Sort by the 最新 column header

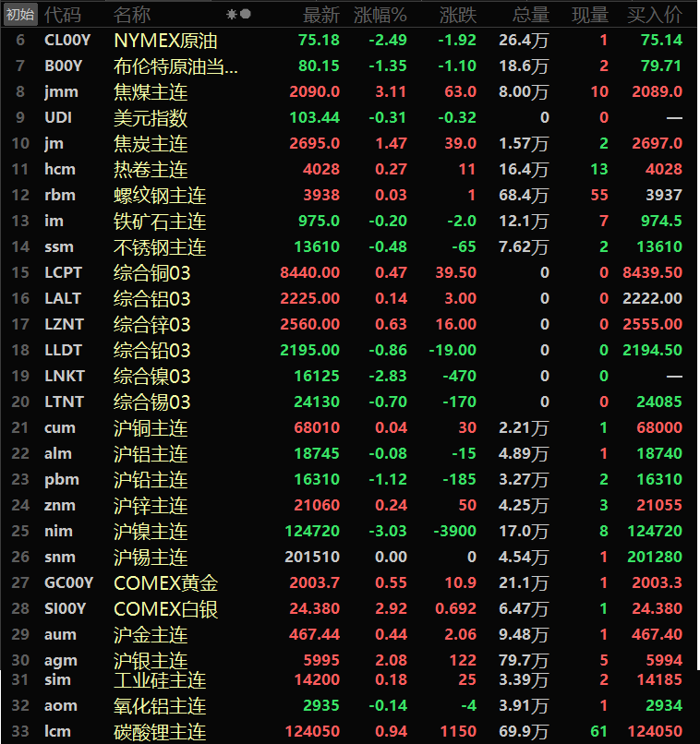point(321,15)
